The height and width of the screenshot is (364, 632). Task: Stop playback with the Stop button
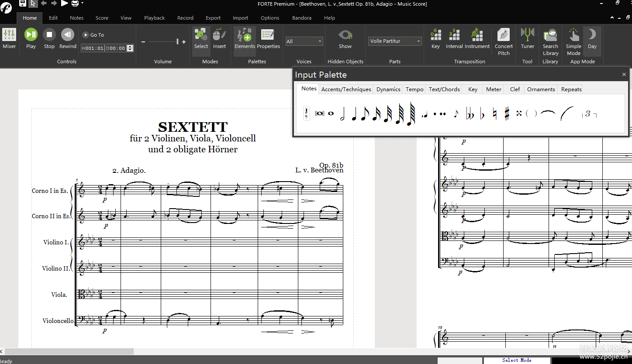coord(49,38)
